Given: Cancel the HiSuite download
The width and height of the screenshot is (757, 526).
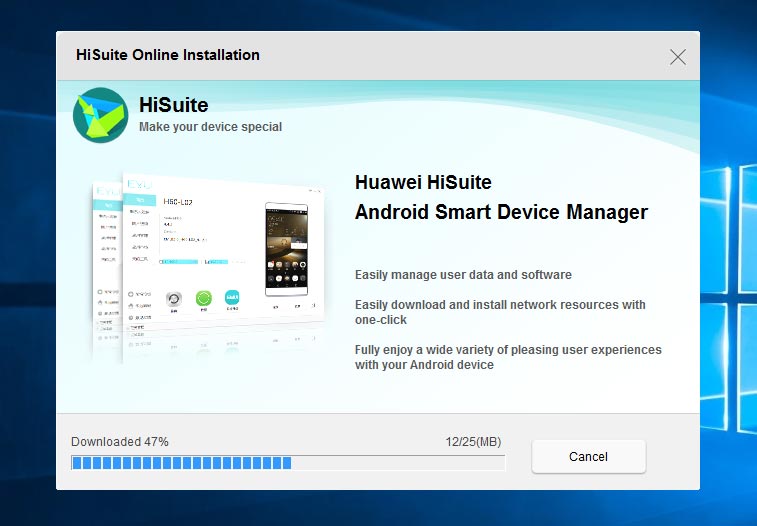Looking at the screenshot, I should coord(588,456).
